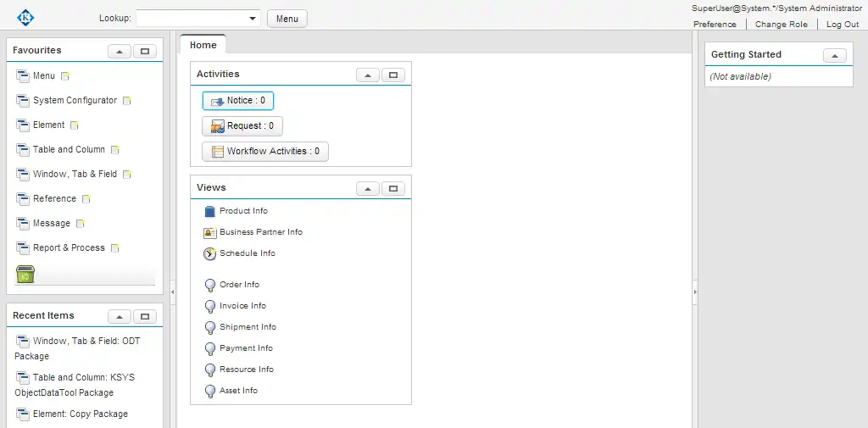This screenshot has width=868, height=428.
Task: Click the Asset Info lightbulb icon
Action: (210, 392)
